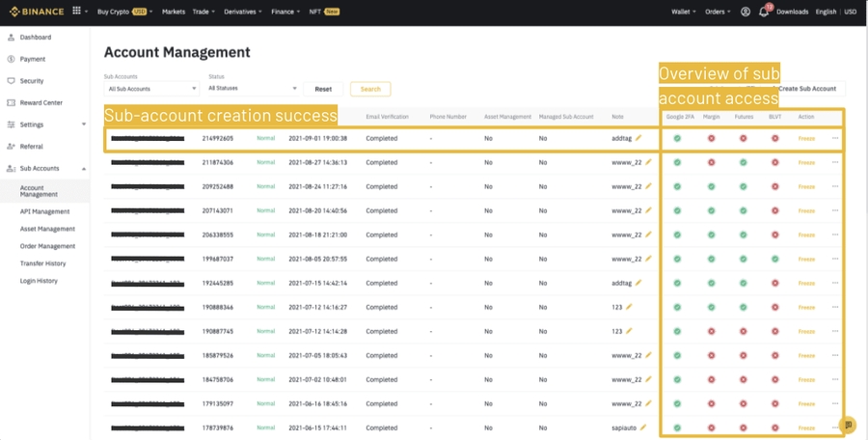
Task: Click the Search button
Action: pos(370,89)
